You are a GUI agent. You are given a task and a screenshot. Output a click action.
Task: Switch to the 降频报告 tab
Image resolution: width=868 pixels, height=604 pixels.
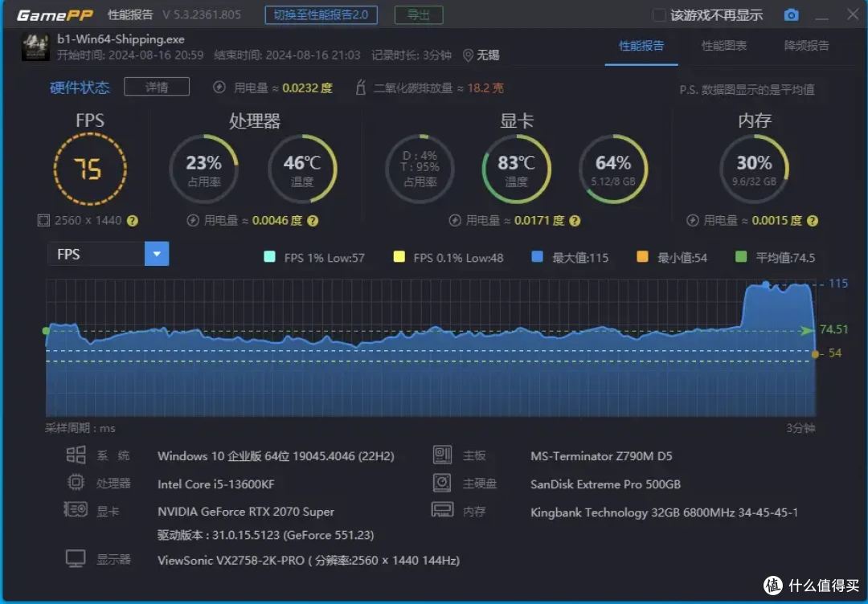[807, 46]
